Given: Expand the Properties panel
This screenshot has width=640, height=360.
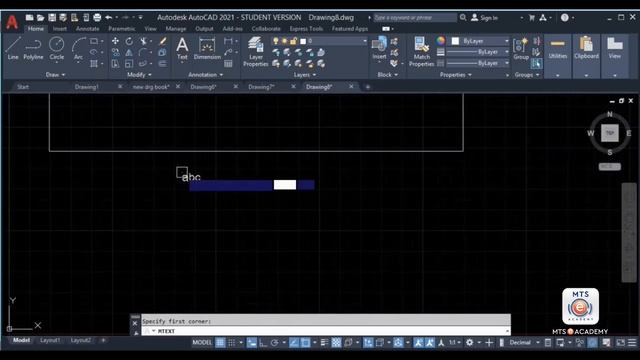Looking at the screenshot, I should (456, 75).
